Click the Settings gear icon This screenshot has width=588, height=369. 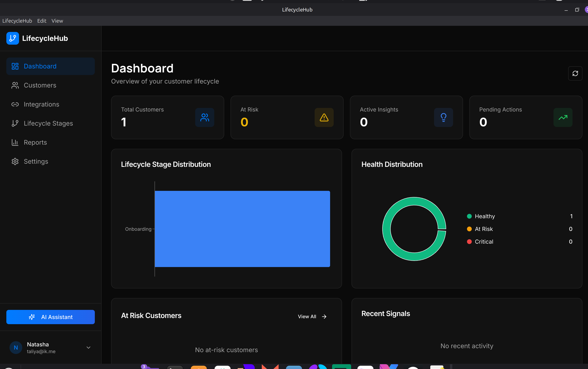pos(15,161)
